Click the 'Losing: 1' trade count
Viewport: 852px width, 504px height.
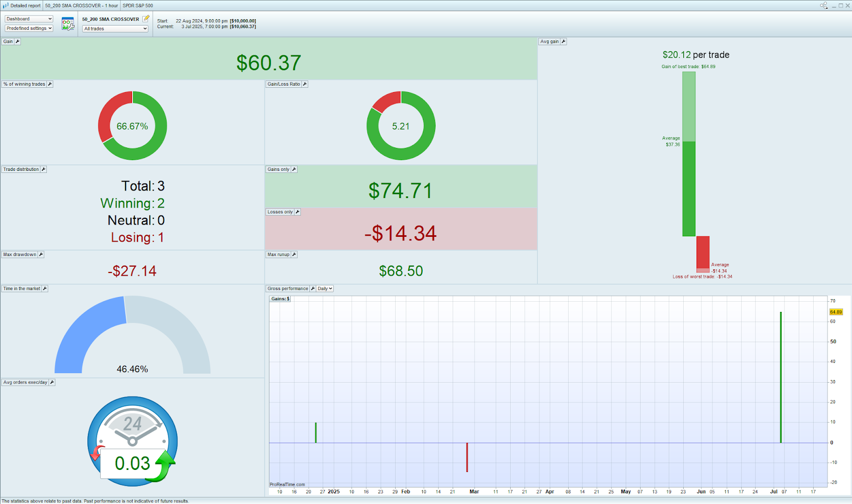(137, 237)
